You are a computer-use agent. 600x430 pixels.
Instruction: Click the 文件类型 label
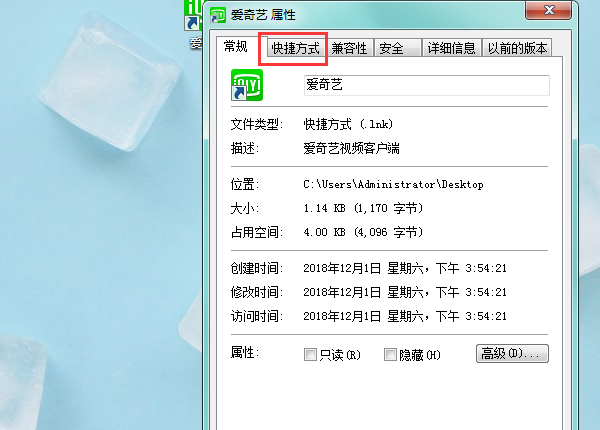pyautogui.click(x=257, y=124)
